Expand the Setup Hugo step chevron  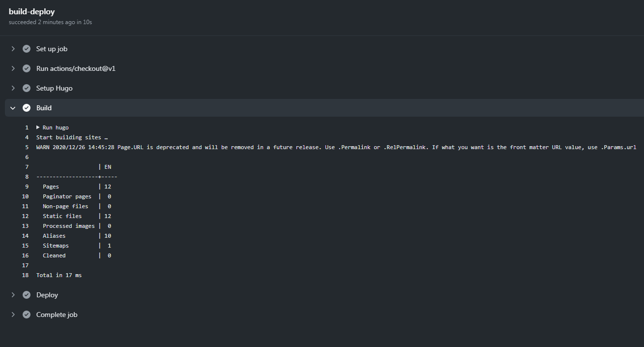13,88
